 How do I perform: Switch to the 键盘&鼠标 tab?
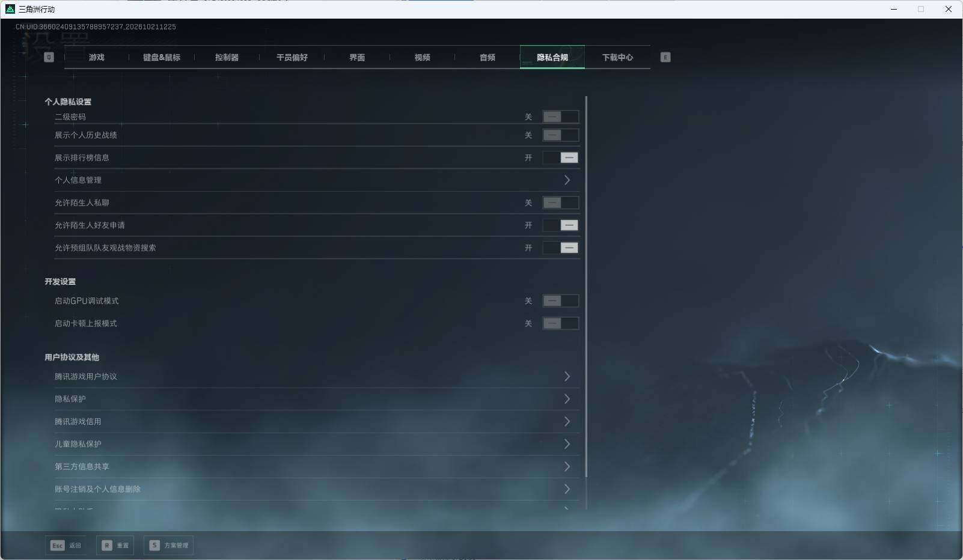[162, 57]
